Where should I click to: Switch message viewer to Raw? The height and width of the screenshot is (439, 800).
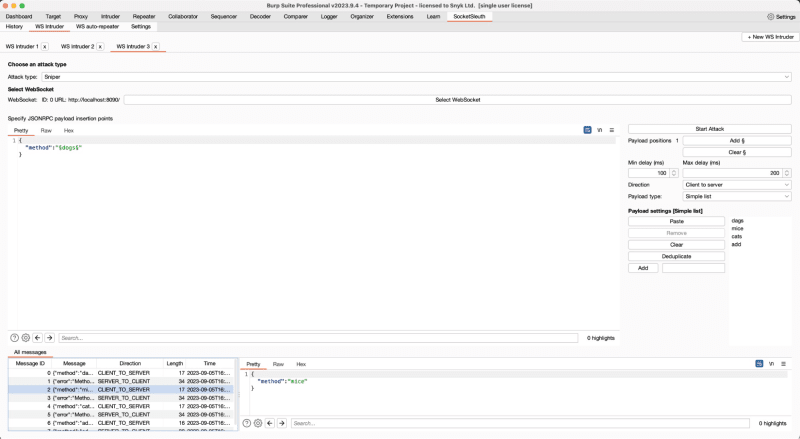pos(278,364)
